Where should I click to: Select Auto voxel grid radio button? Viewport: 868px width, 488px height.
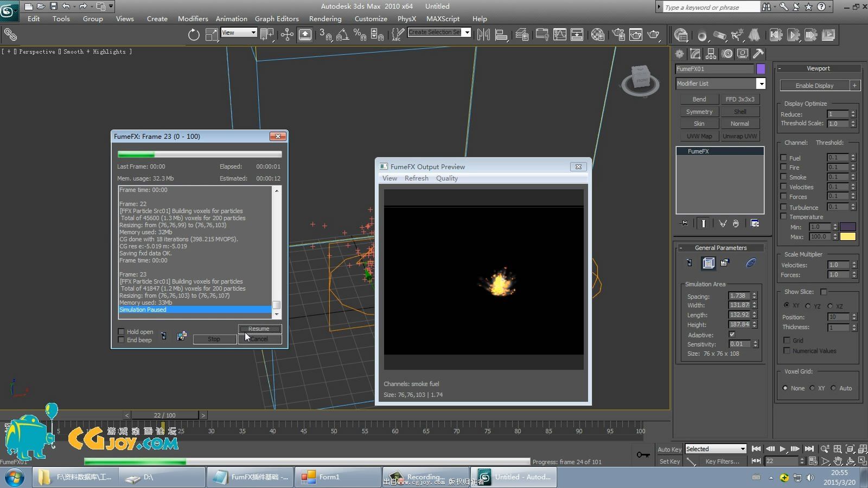click(x=833, y=388)
